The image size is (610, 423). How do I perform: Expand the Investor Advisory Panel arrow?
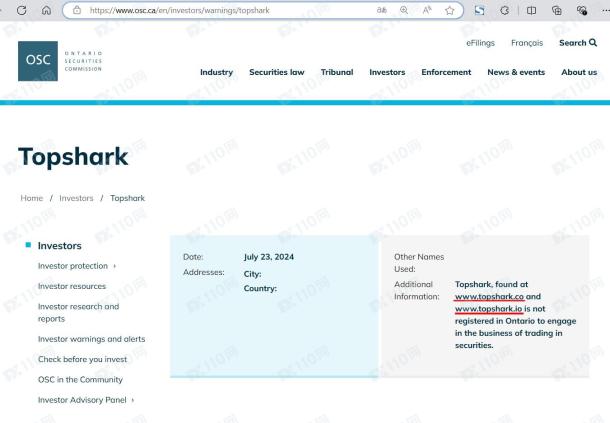[133, 400]
